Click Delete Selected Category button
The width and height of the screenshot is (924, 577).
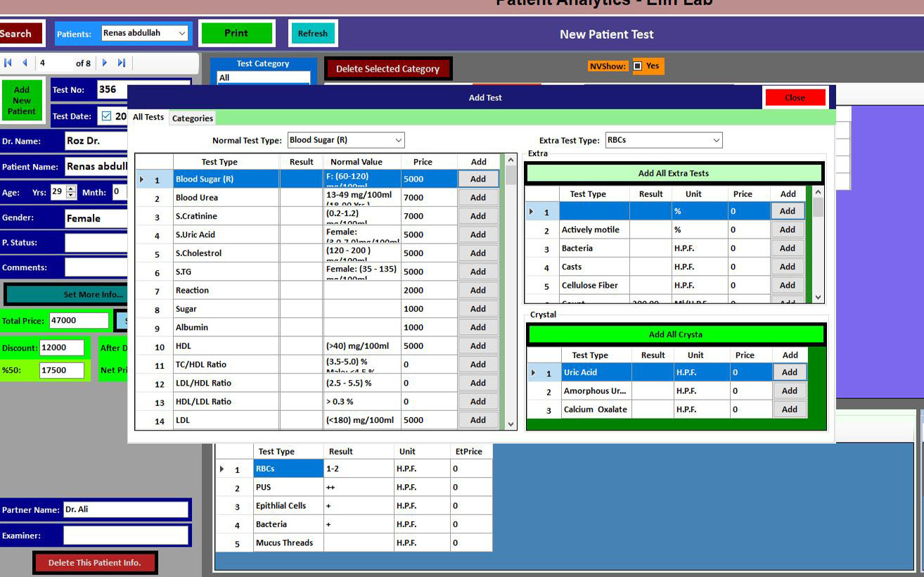point(387,68)
